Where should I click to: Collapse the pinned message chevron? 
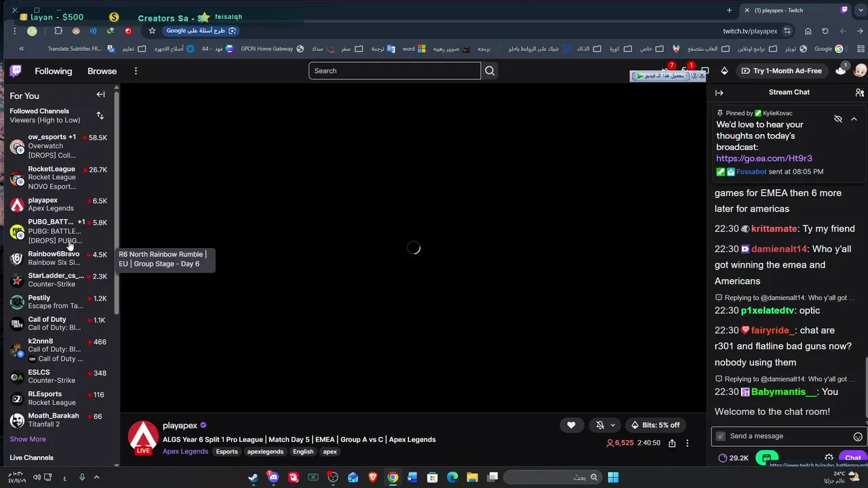tap(854, 119)
